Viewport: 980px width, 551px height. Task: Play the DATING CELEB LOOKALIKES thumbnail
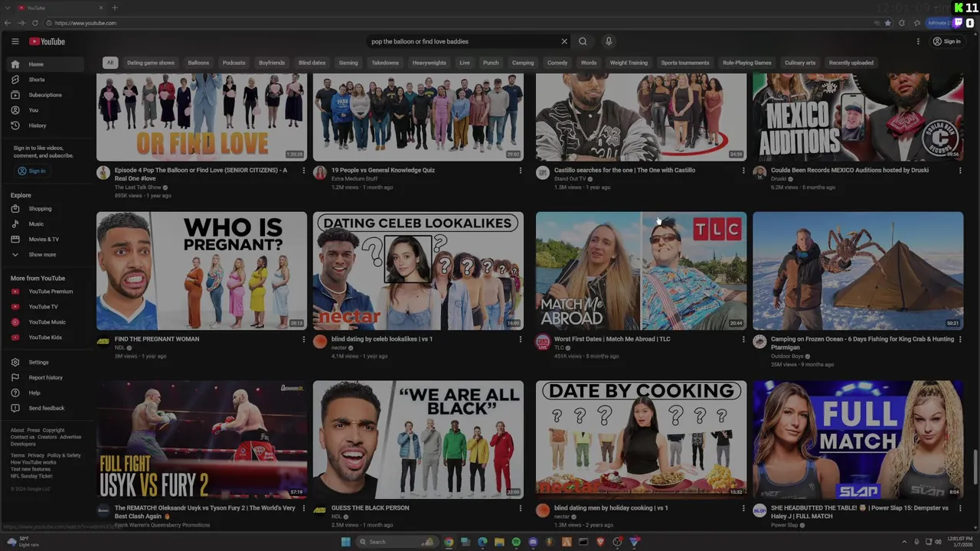(418, 271)
